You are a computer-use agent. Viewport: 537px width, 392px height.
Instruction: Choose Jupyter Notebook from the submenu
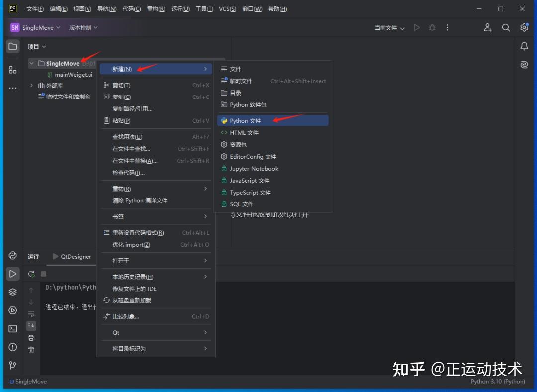tap(254, 168)
